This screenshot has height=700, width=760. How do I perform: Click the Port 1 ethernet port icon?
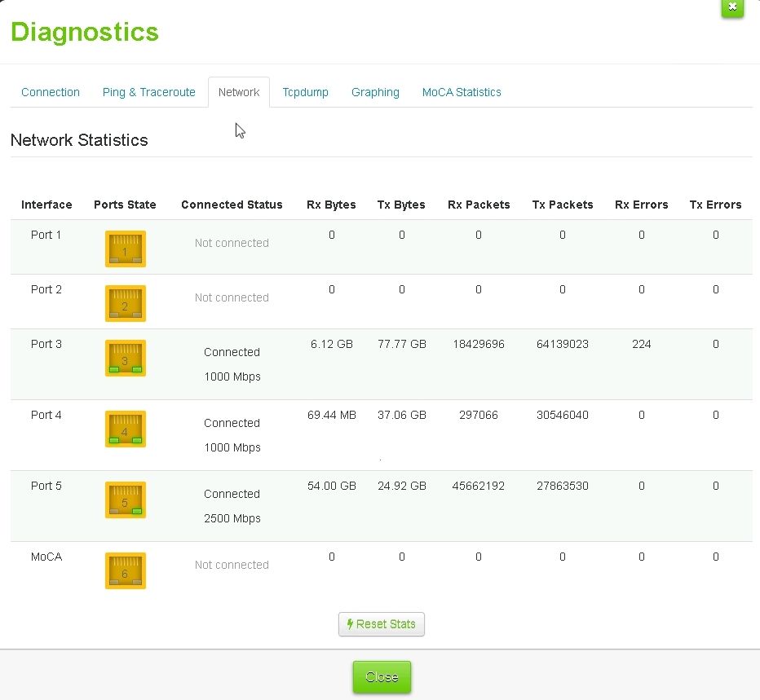point(125,249)
